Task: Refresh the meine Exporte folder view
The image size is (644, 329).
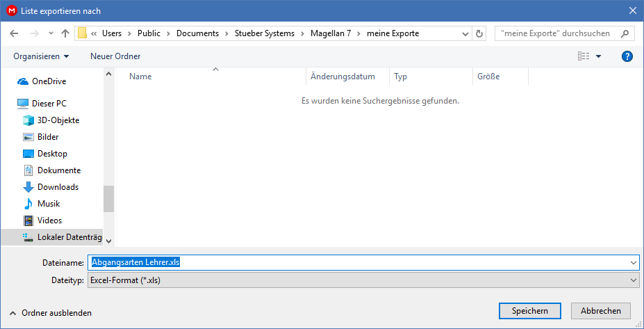Action: 479,33
